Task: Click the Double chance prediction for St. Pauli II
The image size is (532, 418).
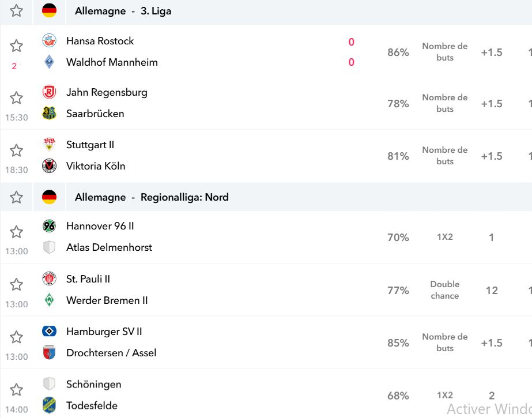Action: tap(445, 290)
